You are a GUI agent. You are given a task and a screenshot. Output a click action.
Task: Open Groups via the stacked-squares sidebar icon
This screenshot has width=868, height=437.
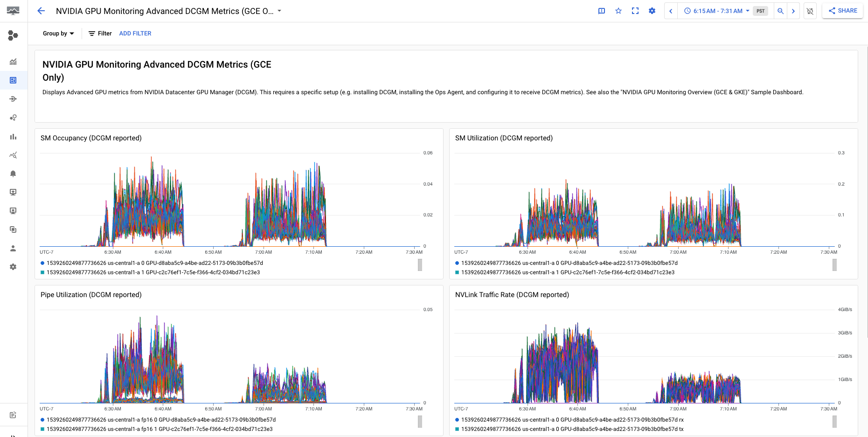(13, 229)
